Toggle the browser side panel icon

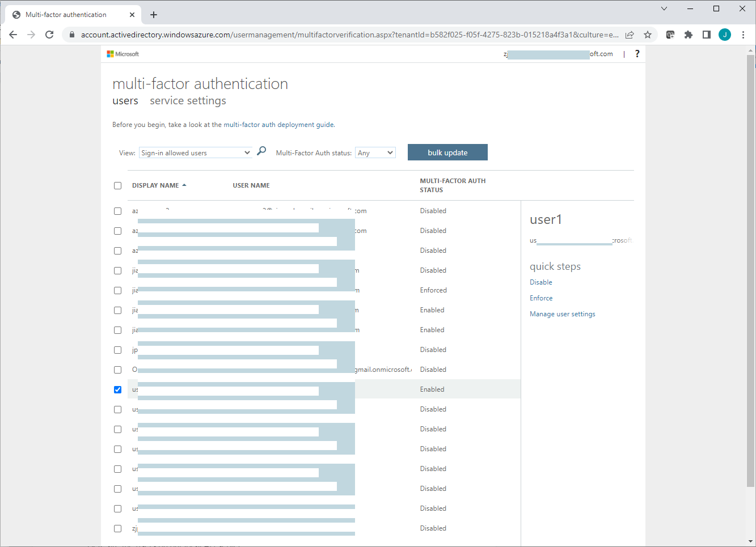tap(706, 35)
